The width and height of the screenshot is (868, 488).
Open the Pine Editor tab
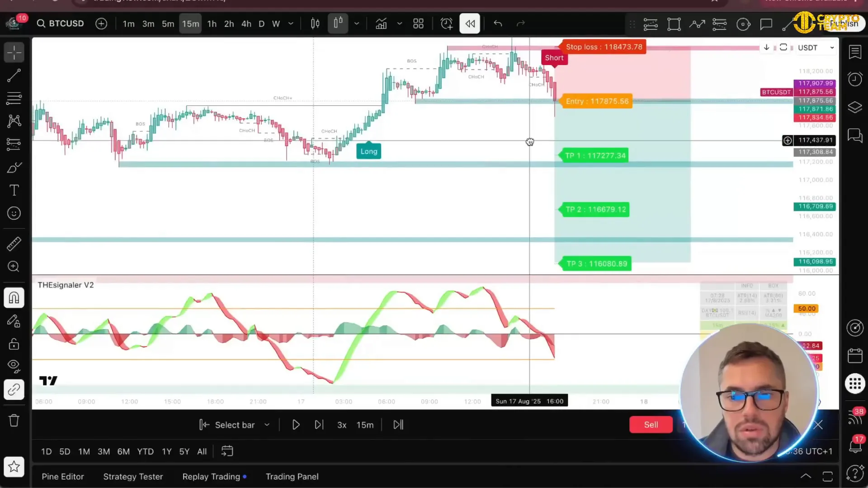pos(63,477)
